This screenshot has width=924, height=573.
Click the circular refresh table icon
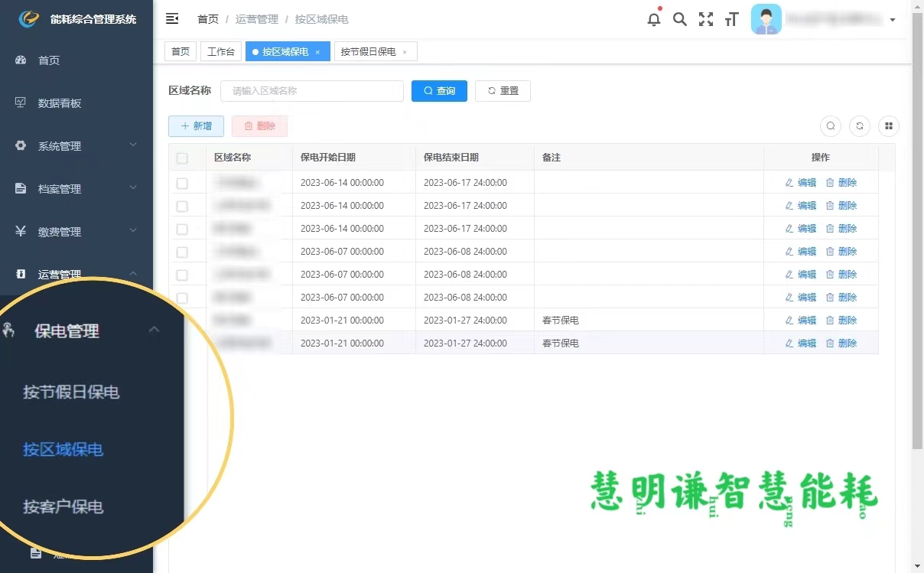tap(860, 126)
